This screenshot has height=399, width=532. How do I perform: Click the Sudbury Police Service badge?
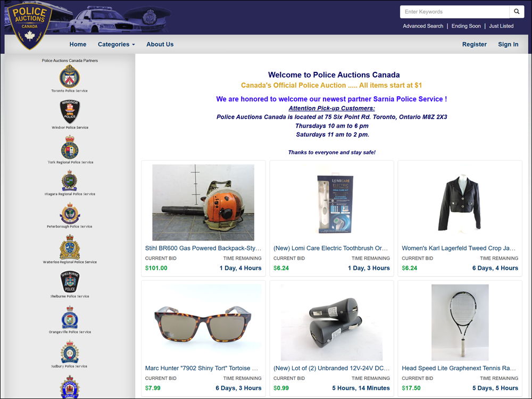(x=70, y=352)
